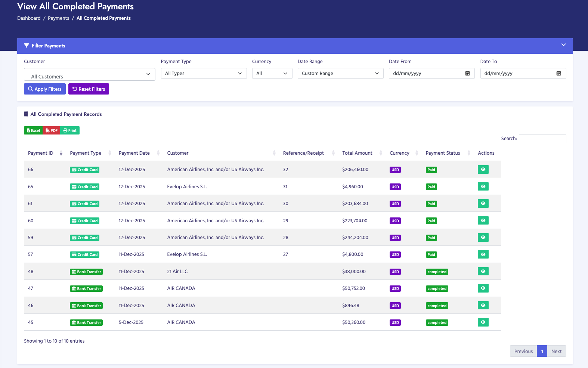Open the view icon for payment 45
588x368 pixels.
tap(483, 322)
